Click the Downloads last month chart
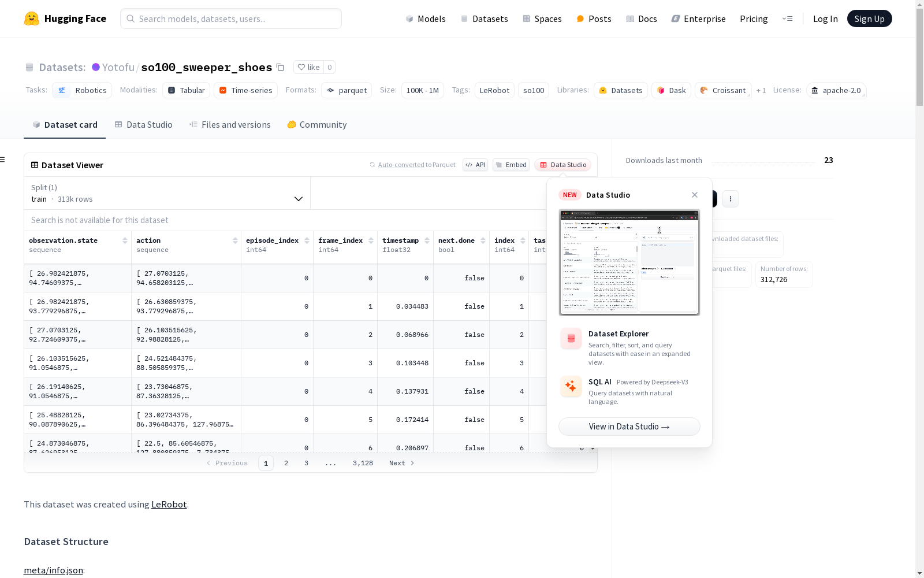 coord(762,161)
